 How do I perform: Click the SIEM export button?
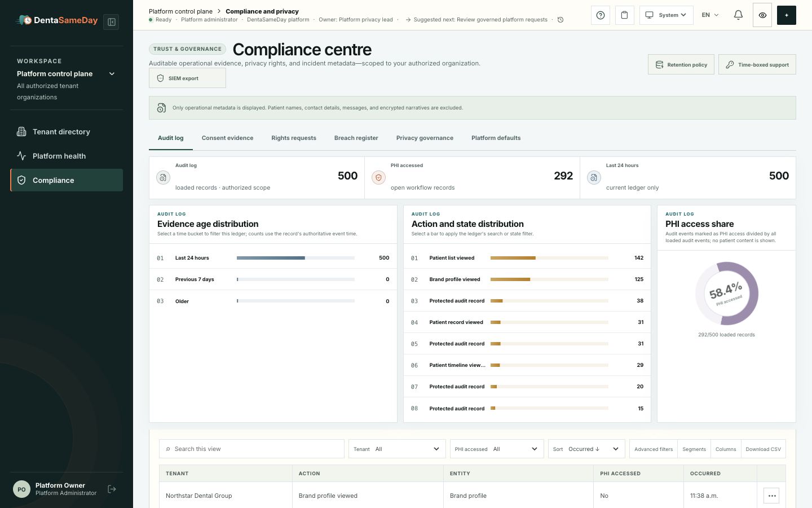coord(187,78)
